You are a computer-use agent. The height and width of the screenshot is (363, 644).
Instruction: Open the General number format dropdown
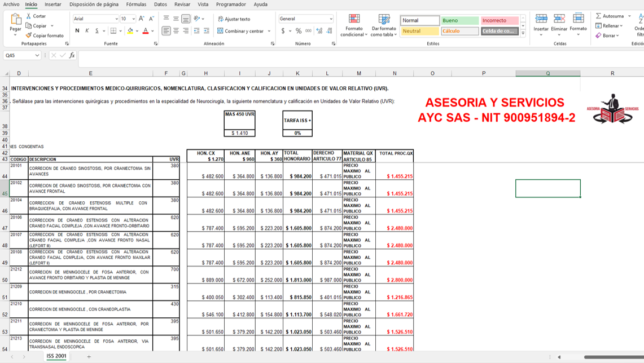pos(331,19)
